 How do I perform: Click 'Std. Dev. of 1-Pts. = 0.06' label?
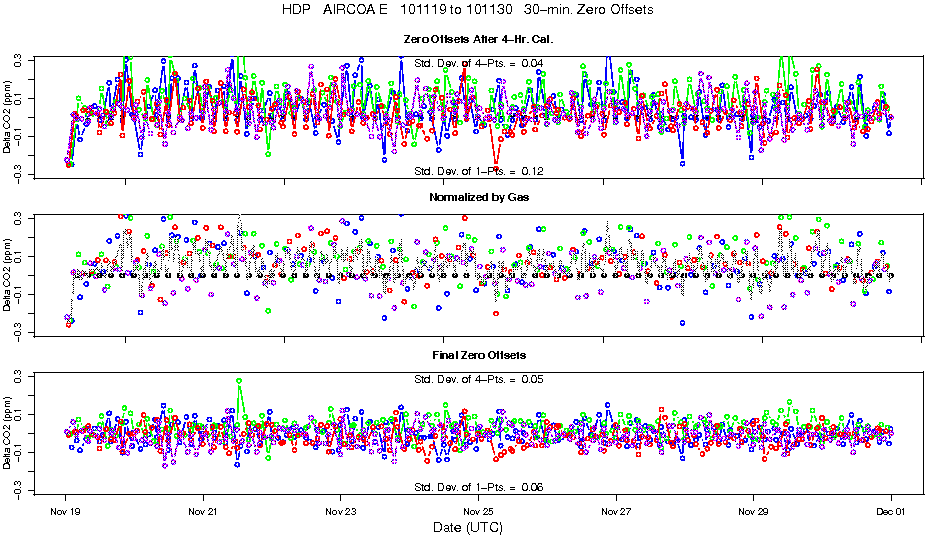click(479, 487)
